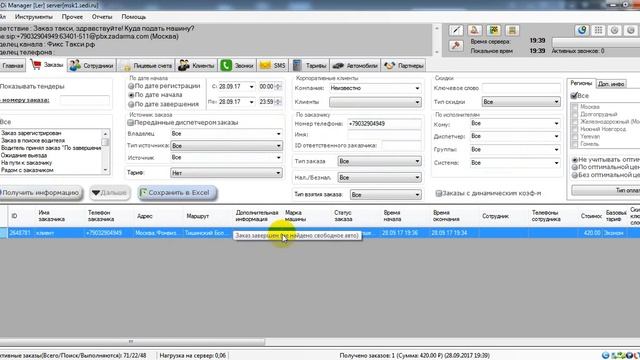Switch to the Главная tab

click(x=13, y=65)
